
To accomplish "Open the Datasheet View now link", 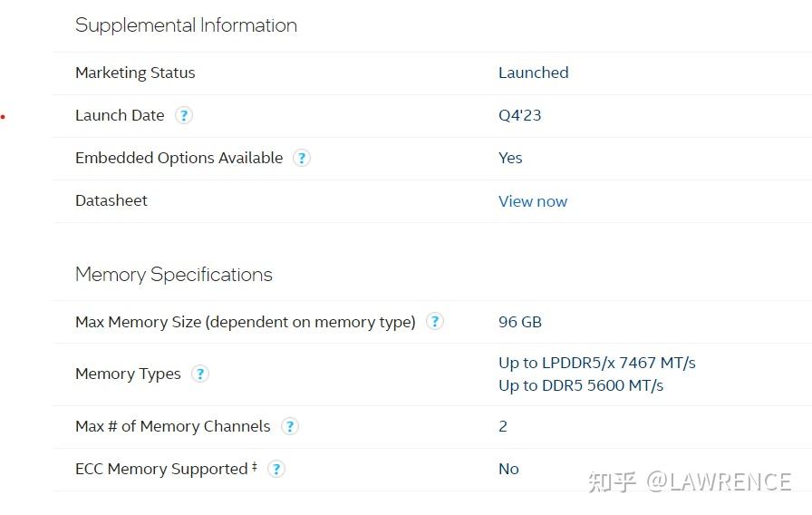I will (533, 201).
